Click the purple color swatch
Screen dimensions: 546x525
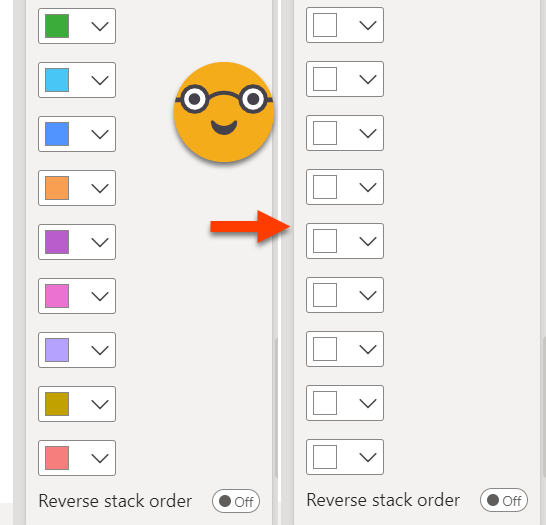pos(57,242)
